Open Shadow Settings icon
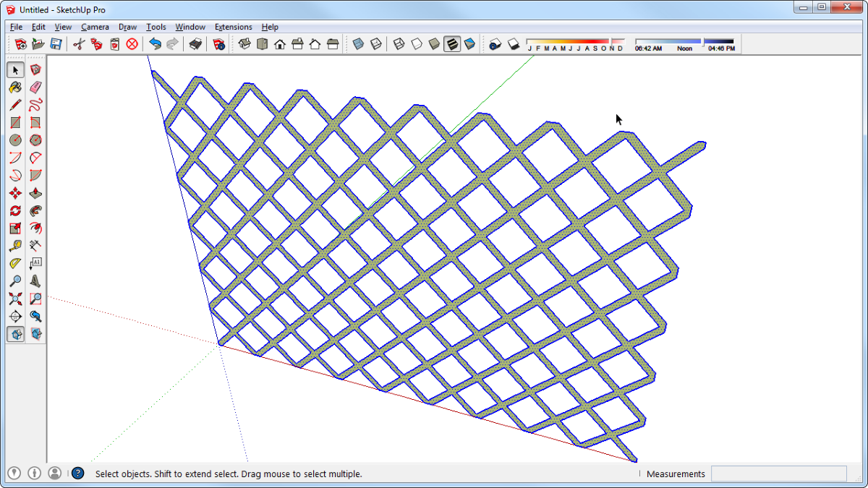Viewport: 868px width, 488px height. pyautogui.click(x=495, y=44)
